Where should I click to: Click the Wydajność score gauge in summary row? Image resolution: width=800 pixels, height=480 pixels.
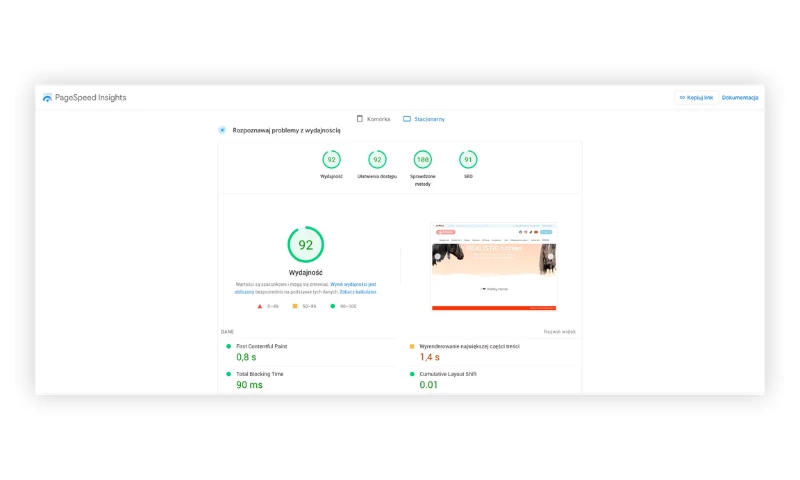(331, 159)
